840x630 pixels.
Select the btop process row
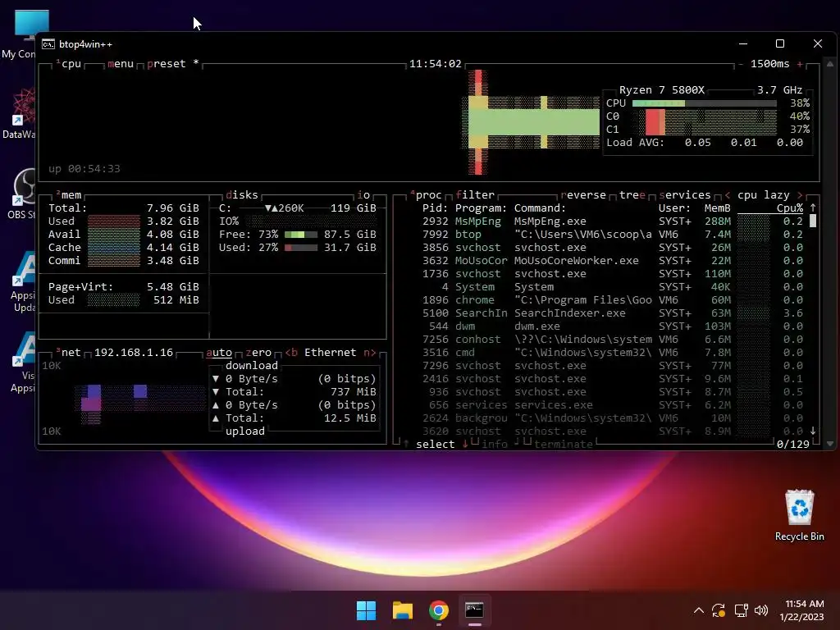click(612, 235)
